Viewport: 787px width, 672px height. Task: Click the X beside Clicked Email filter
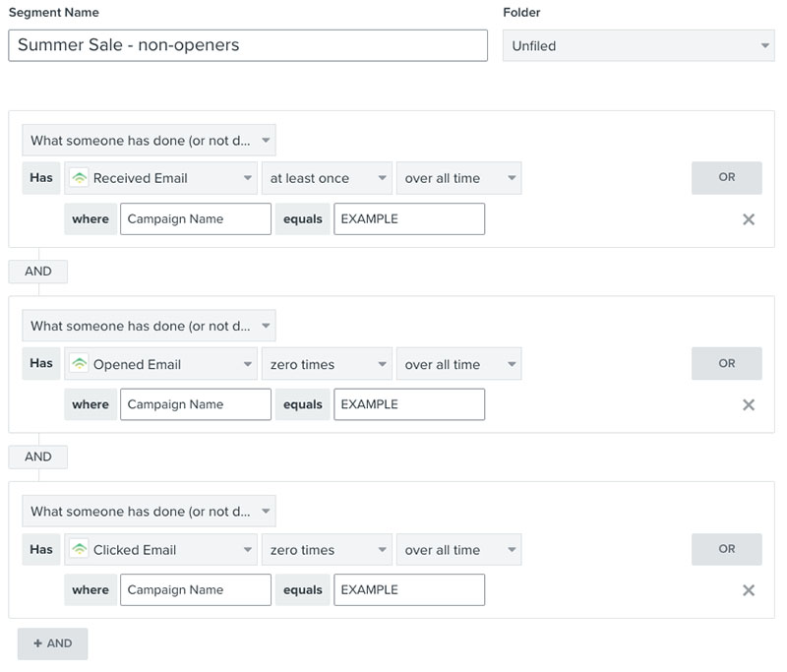(x=748, y=590)
